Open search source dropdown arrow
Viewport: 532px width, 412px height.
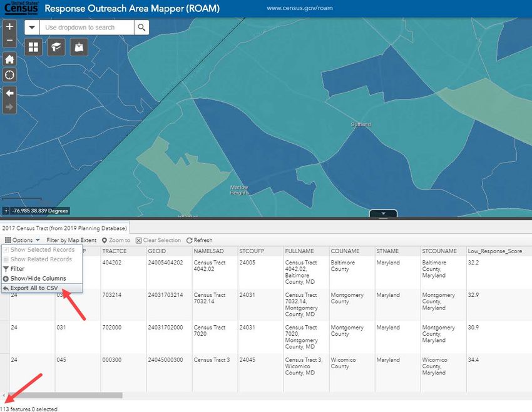click(x=32, y=28)
